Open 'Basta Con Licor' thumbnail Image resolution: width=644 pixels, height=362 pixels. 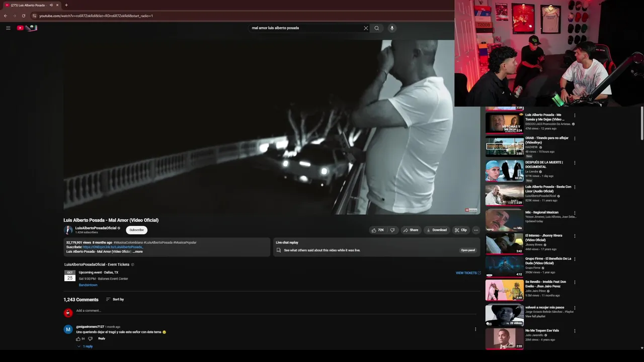point(504,196)
